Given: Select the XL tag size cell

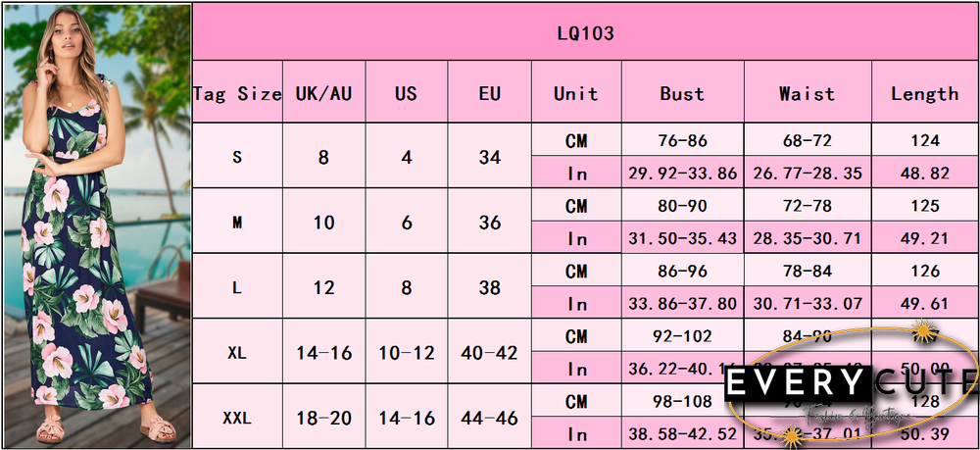Looking at the screenshot, I should point(237,353).
